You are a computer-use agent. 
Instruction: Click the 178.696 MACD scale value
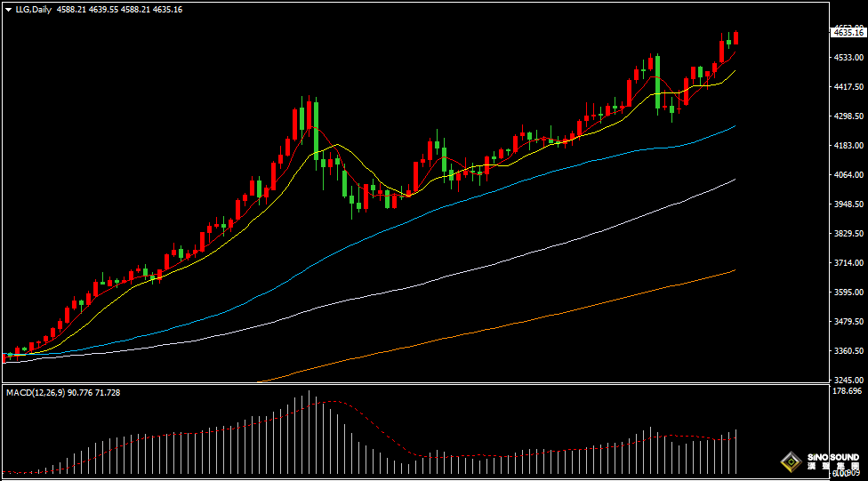pos(847,391)
